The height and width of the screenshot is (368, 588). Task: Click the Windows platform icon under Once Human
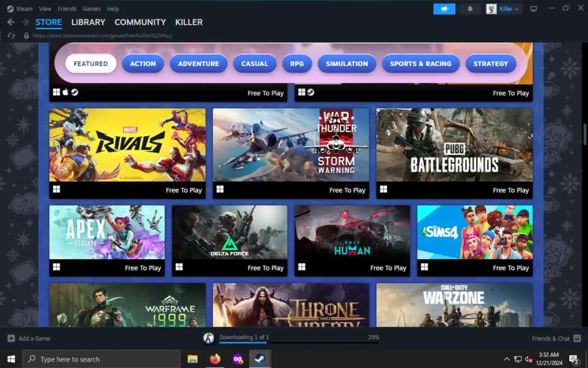click(x=302, y=267)
